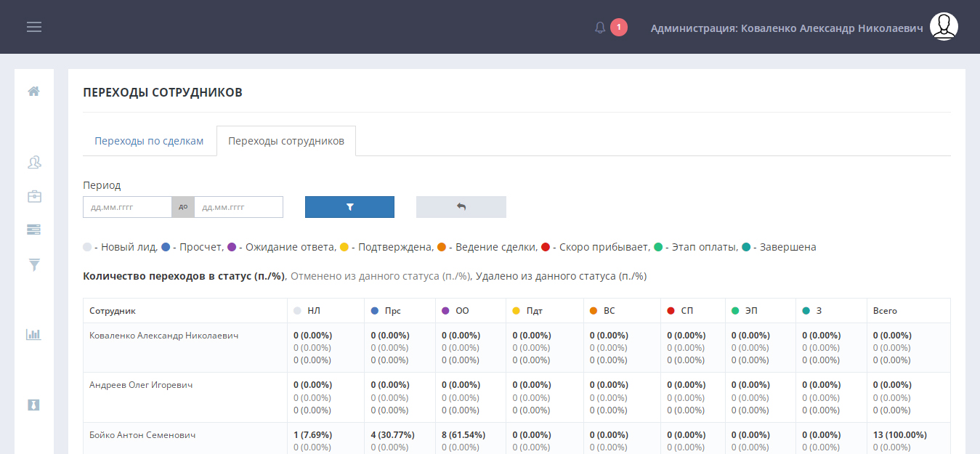The image size is (980, 454).
Task: Click the Всего column header
Action: click(885, 311)
